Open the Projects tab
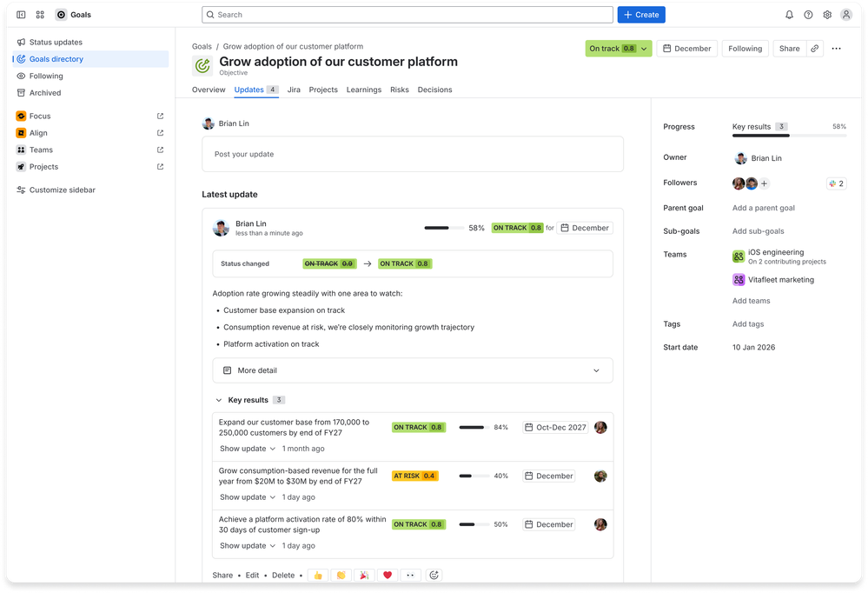The image size is (868, 593). click(323, 90)
